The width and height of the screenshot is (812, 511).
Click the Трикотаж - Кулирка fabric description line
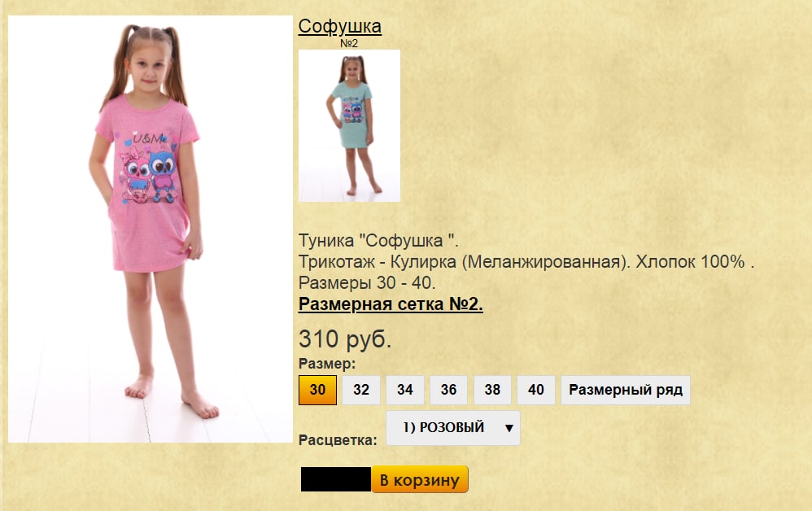(526, 262)
